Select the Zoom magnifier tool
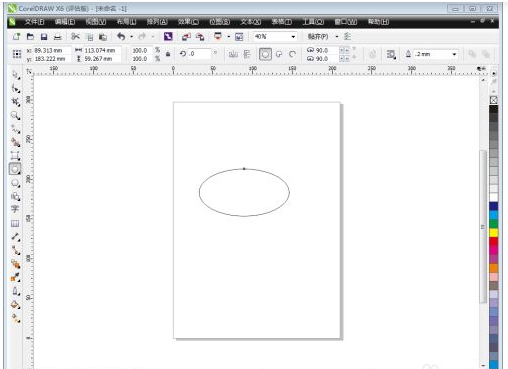Image resolution: width=508 pixels, height=369 pixels. [16, 115]
